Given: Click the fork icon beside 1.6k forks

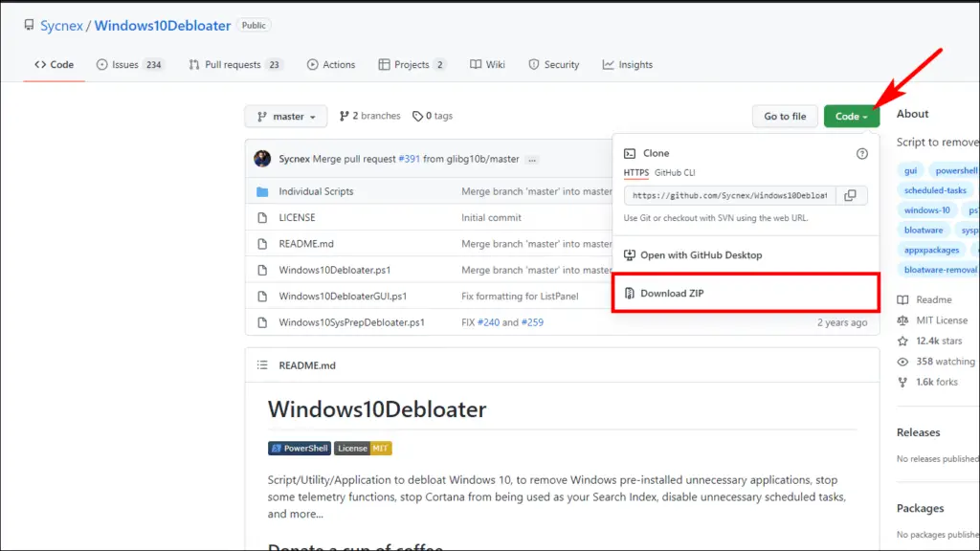Looking at the screenshot, I should [x=902, y=383].
